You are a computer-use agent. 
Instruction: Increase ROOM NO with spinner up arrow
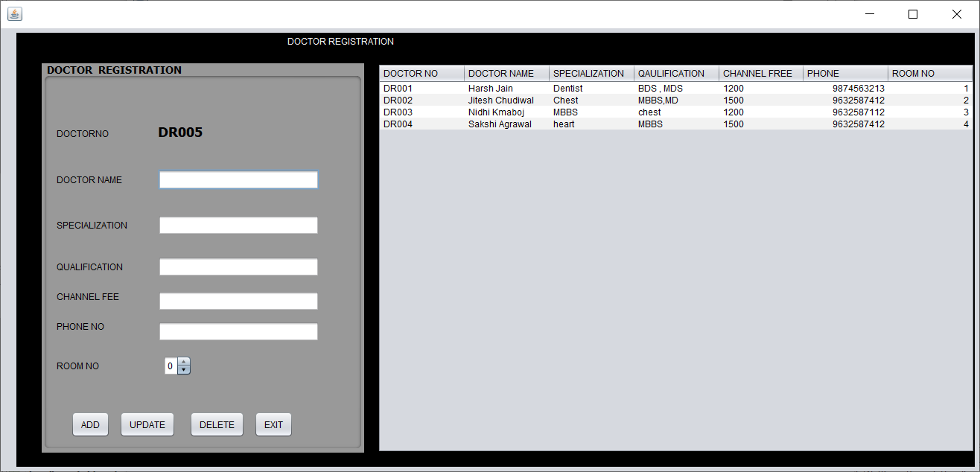pos(184,363)
